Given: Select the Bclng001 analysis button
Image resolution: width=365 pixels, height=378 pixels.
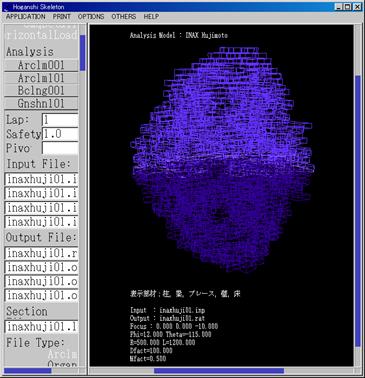Looking at the screenshot, I should point(41,91).
